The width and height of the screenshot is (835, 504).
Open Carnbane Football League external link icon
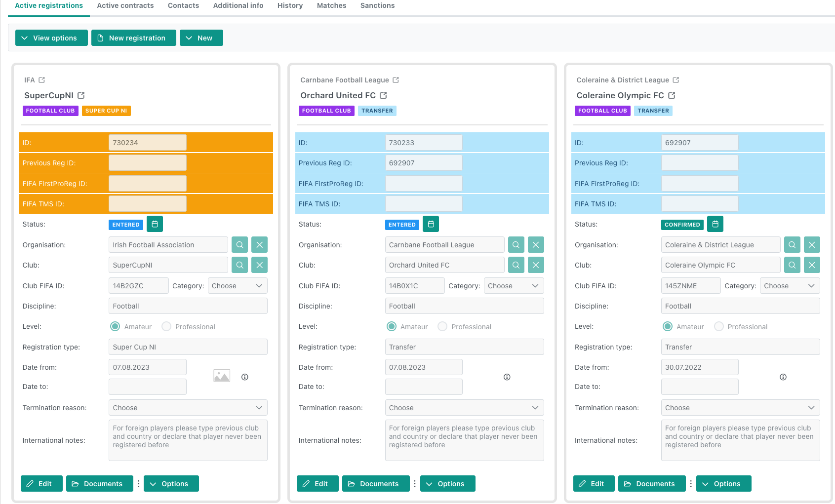point(396,80)
